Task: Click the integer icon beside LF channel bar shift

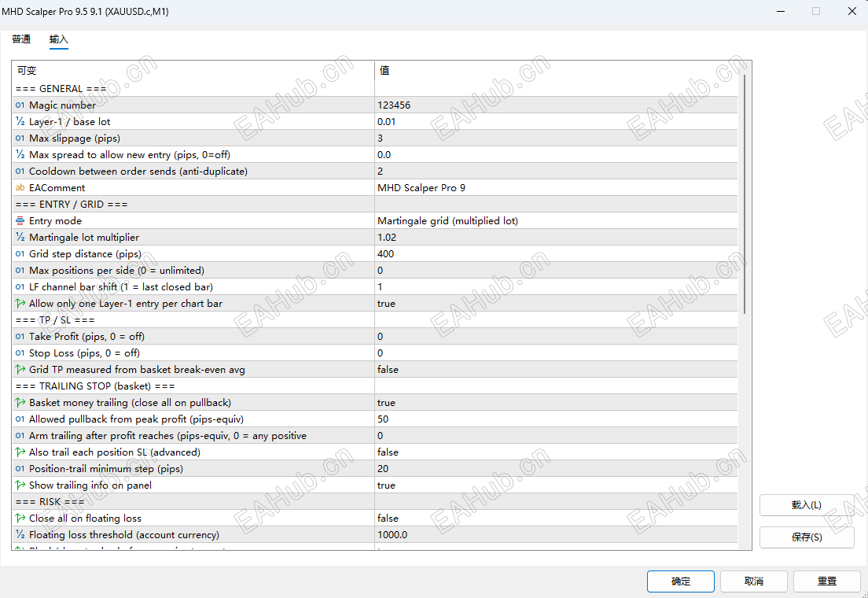Action: [20, 287]
